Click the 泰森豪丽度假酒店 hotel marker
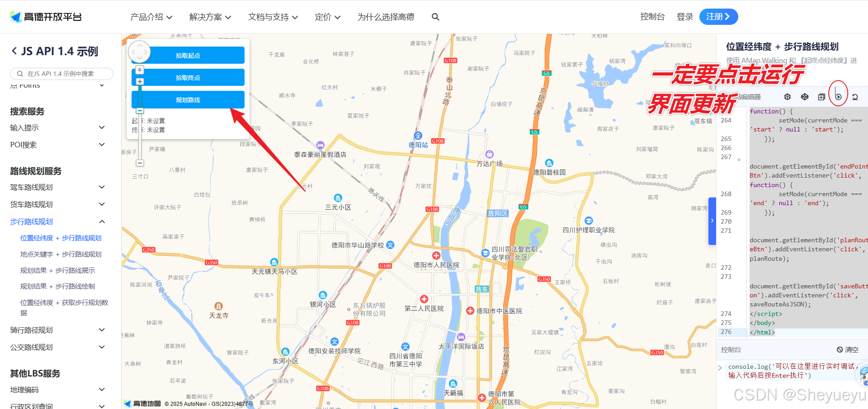The height and width of the screenshot is (409, 868). [320, 145]
